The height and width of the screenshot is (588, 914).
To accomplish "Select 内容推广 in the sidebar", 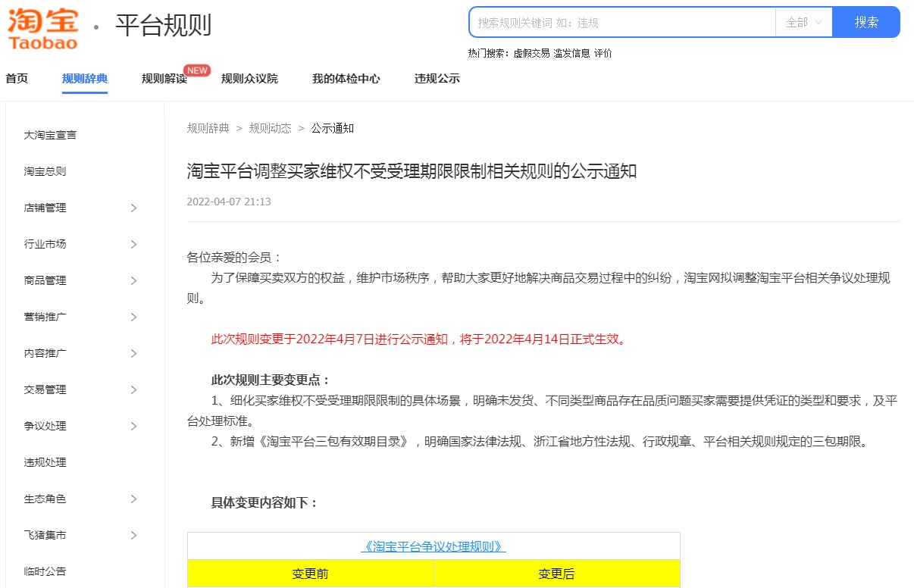I will (45, 353).
